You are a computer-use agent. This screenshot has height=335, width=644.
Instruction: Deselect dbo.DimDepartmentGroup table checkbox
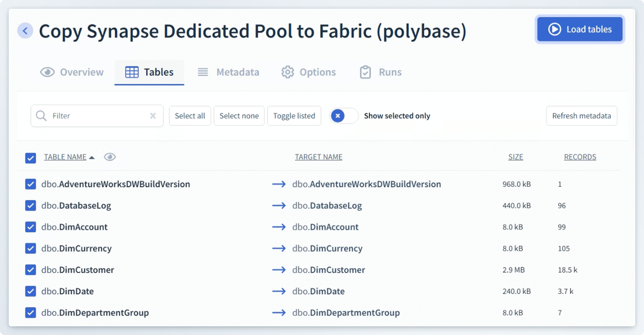(x=30, y=313)
